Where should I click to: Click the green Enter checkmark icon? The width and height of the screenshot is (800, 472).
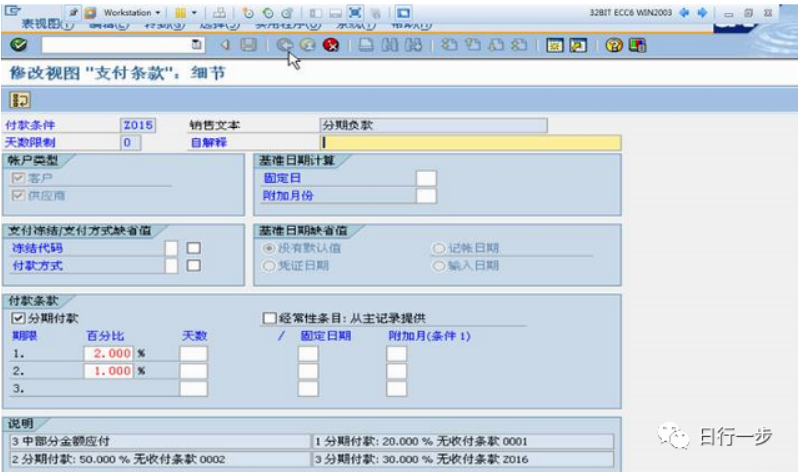pos(19,45)
